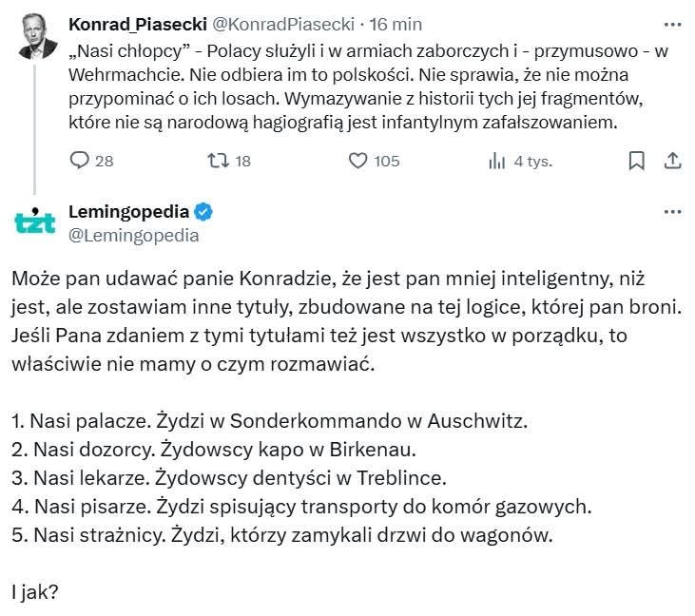Click the @Lemingopedia handle
The image size is (695, 616).
134,235
